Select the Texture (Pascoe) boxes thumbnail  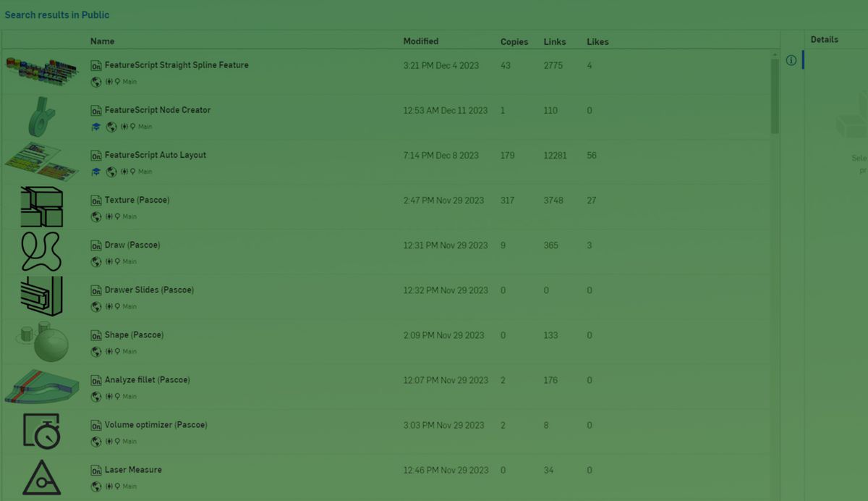point(42,207)
